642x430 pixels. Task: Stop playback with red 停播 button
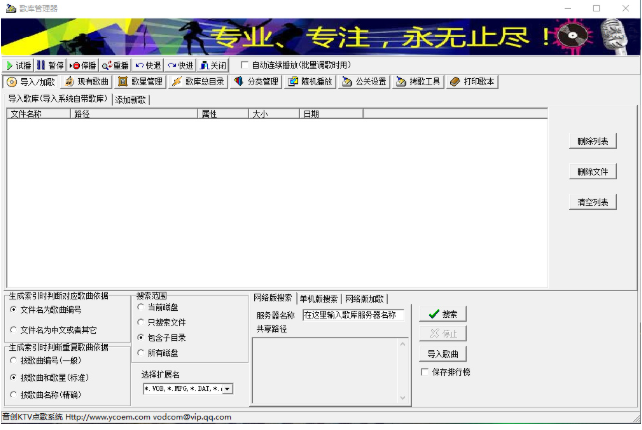pyautogui.click(x=82, y=65)
